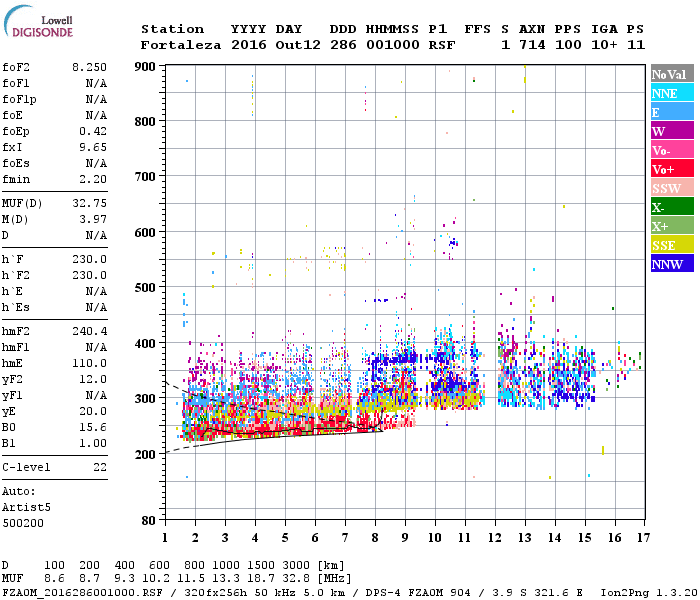This screenshot has height=600, width=700.
Task: Click the MUF(D) value 32.75
Action: 89,203
